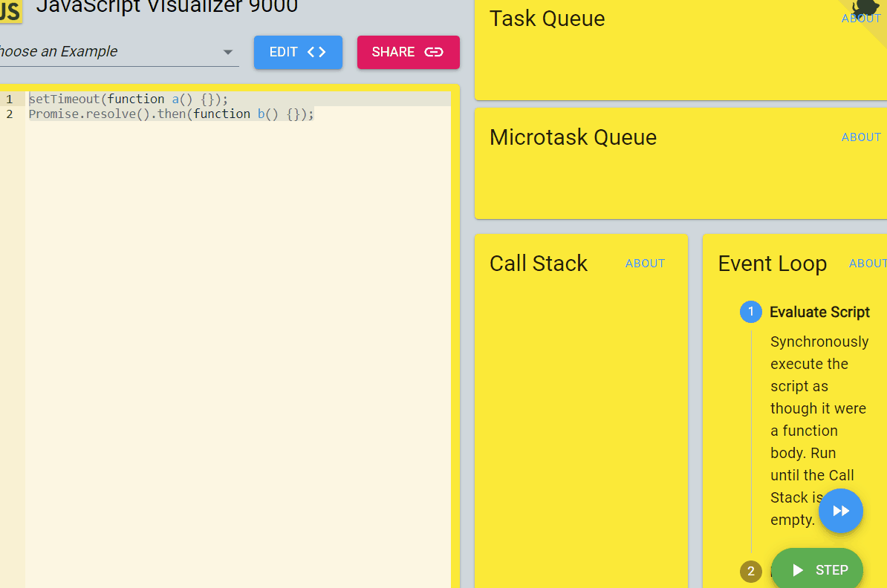Click the step 2 circle in the Event Loop

[750, 572]
